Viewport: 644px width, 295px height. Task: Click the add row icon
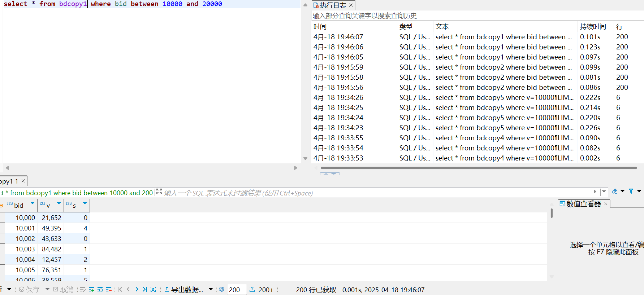(91, 289)
